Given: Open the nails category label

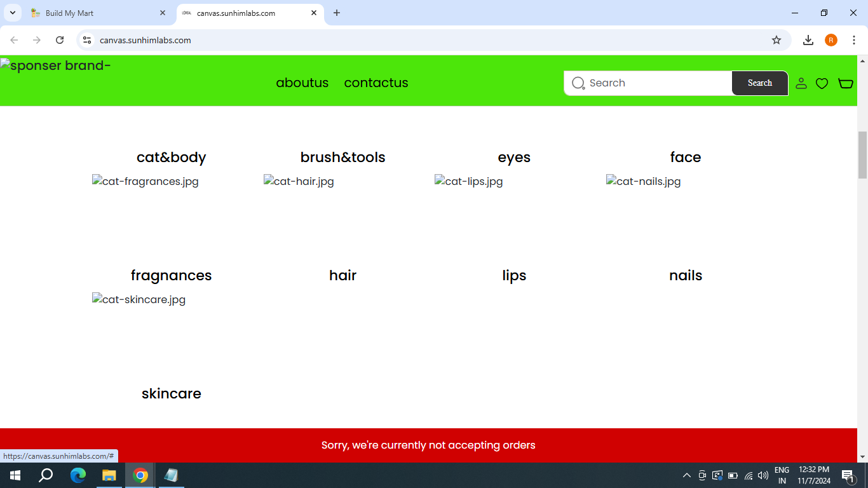Looking at the screenshot, I should [686, 276].
